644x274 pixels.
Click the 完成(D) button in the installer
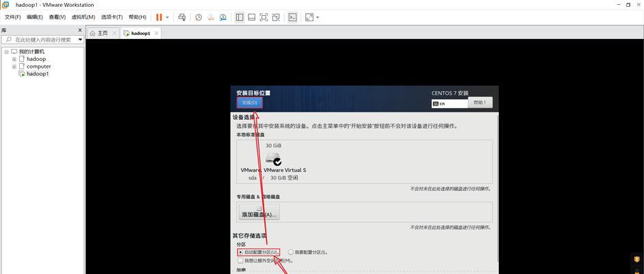[249, 102]
